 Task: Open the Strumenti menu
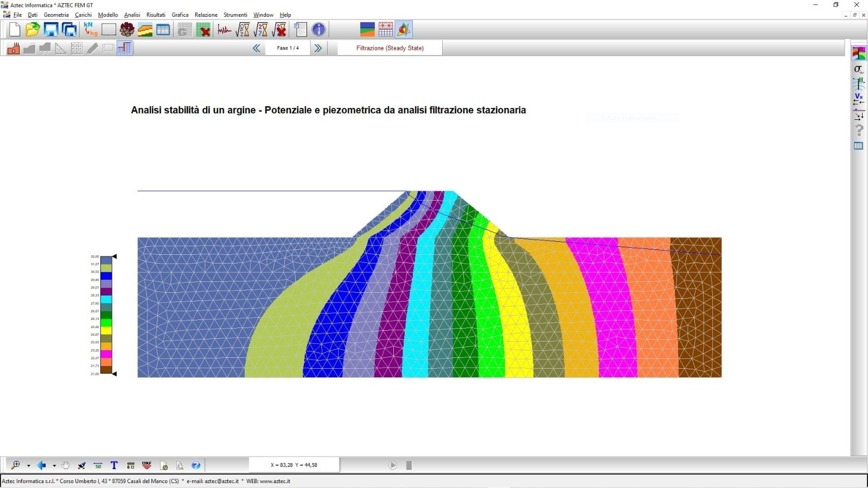tap(235, 15)
